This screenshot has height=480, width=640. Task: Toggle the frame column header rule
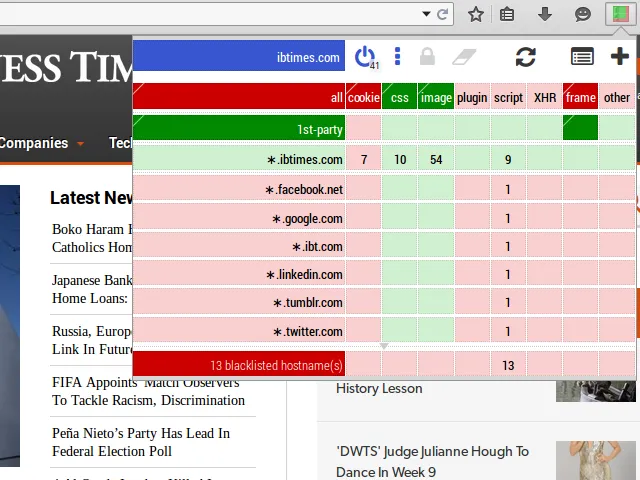coord(580,97)
